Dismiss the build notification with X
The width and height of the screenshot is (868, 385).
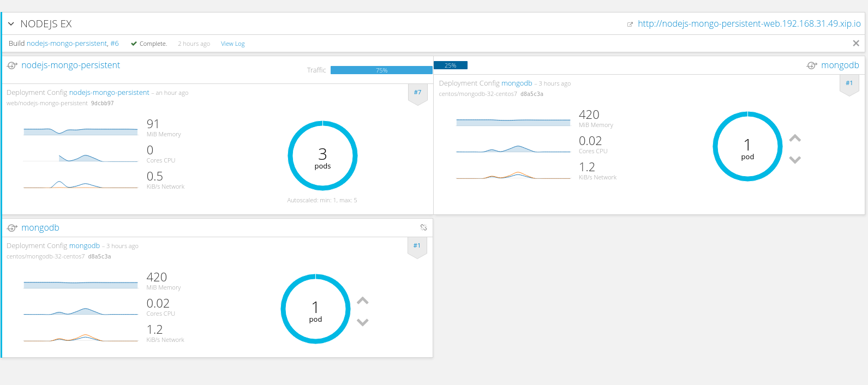coord(855,44)
